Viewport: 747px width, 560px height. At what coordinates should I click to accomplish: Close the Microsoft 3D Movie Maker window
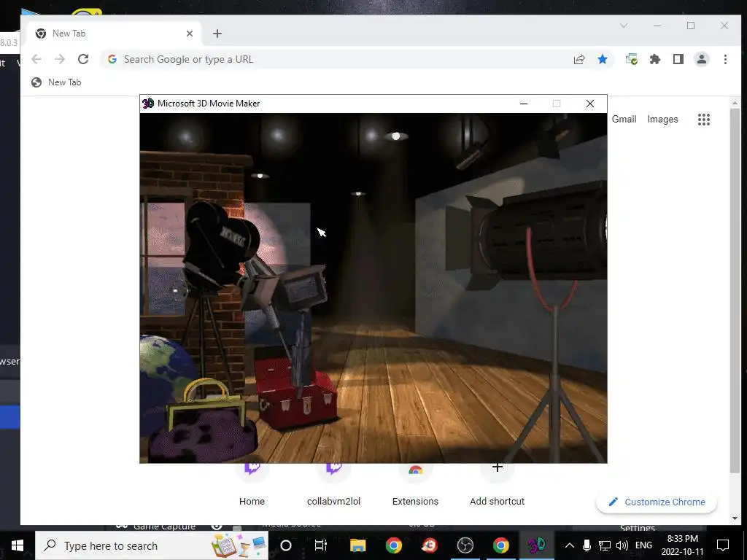click(x=589, y=104)
